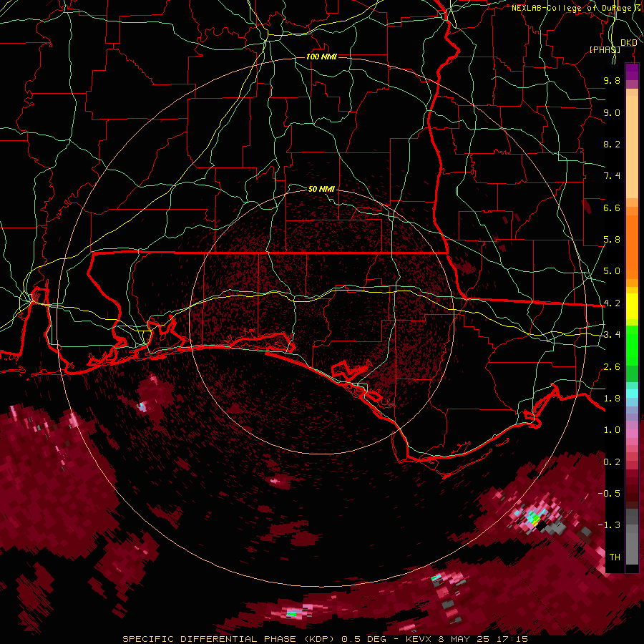Click the 5.8 value on color scale
Screen dimensions: 644x644
[x=612, y=240]
